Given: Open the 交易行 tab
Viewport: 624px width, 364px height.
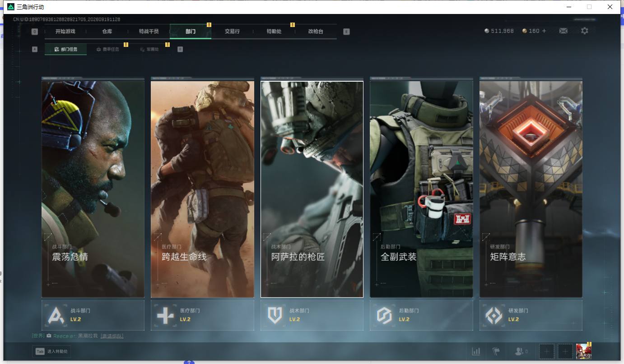Looking at the screenshot, I should click(232, 32).
